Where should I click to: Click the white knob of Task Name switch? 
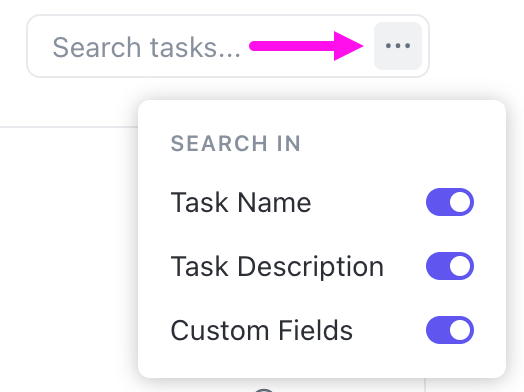pos(460,202)
